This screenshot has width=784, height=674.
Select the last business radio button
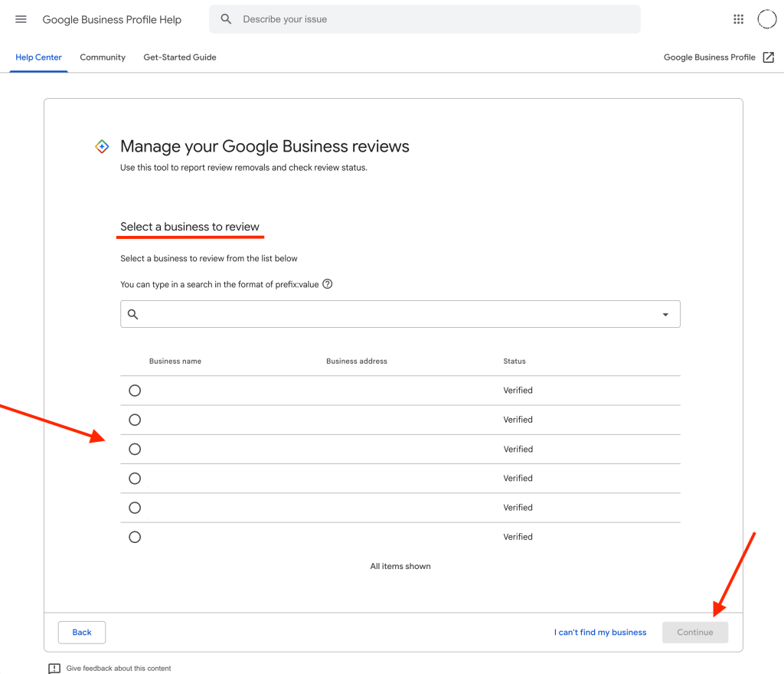[x=135, y=537]
